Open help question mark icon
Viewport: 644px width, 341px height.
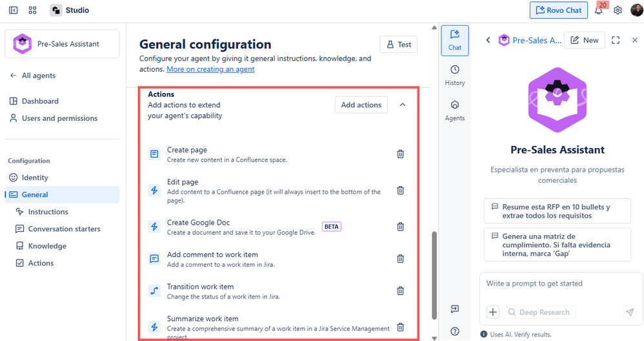[x=455, y=331]
